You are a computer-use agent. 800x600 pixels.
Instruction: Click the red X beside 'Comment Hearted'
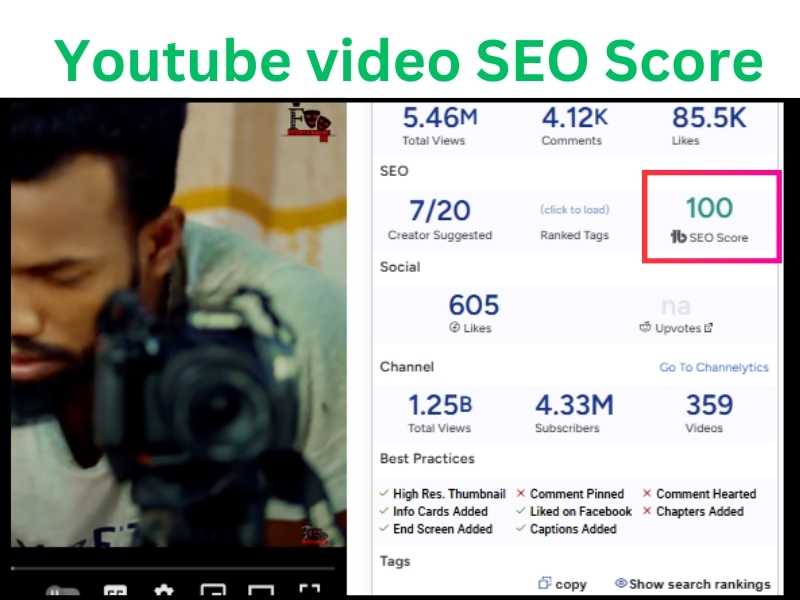(647, 493)
